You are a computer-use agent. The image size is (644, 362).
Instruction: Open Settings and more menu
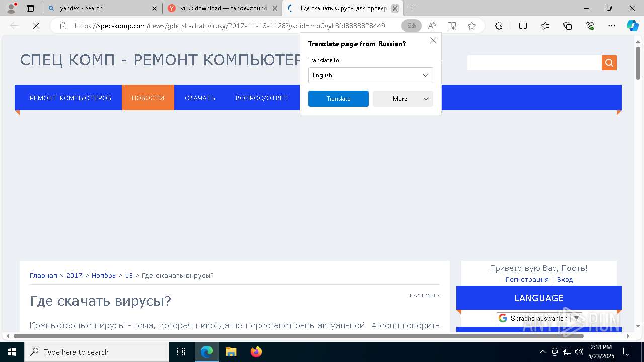click(612, 26)
